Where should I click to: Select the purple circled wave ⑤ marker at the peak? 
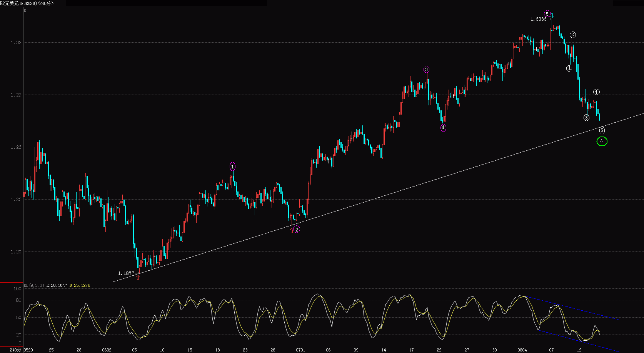click(547, 13)
